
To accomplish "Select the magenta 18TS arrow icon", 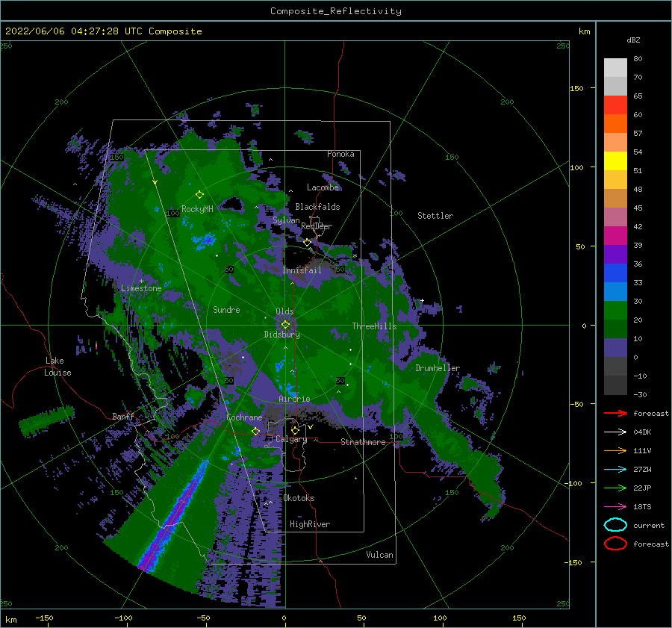I will point(615,507).
